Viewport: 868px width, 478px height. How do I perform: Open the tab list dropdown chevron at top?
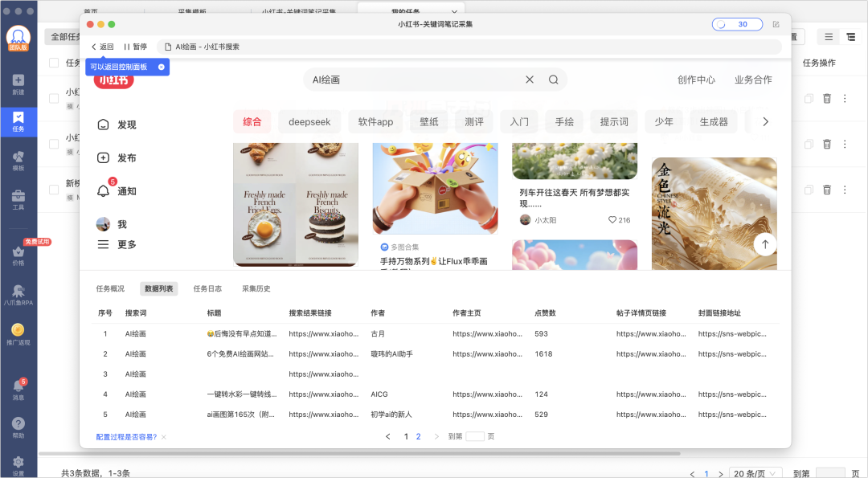tap(454, 11)
